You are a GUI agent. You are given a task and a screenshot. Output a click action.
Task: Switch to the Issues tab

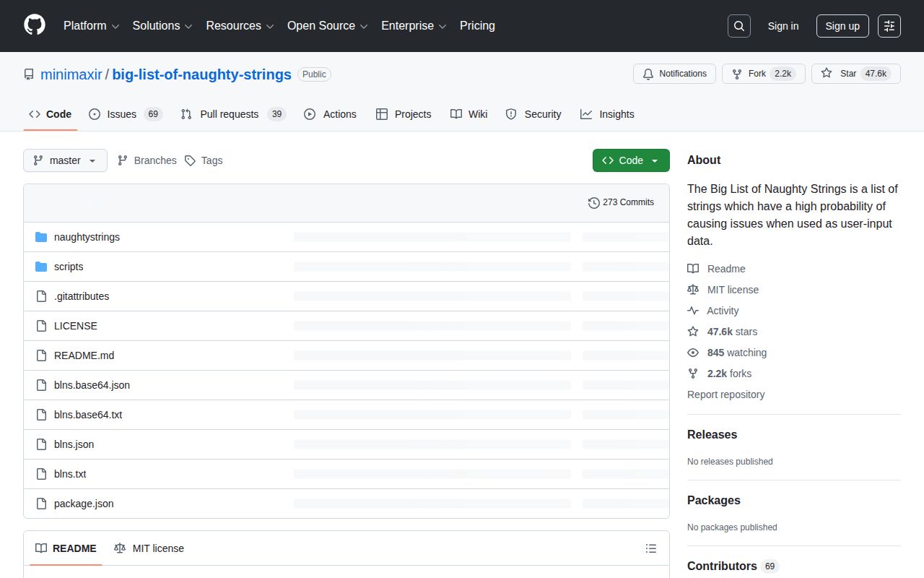pos(121,114)
